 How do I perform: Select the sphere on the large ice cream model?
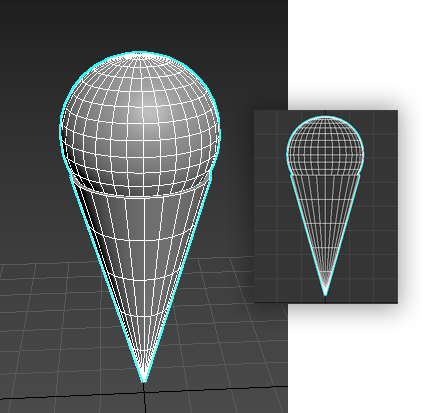pyautogui.click(x=140, y=123)
